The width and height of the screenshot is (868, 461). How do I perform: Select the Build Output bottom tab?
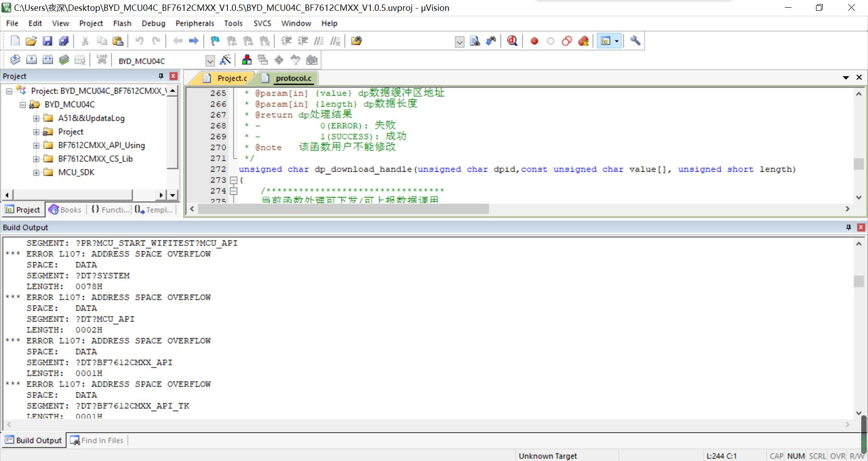(x=33, y=441)
